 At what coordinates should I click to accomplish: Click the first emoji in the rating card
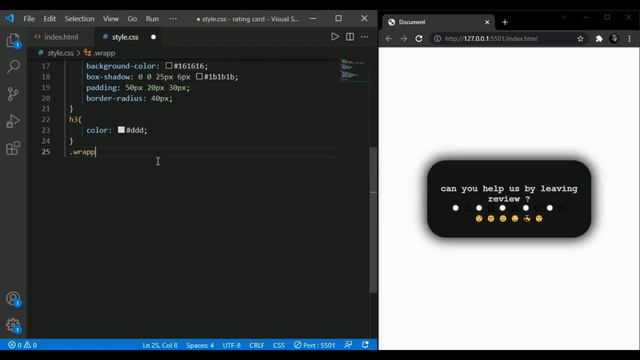(479, 219)
